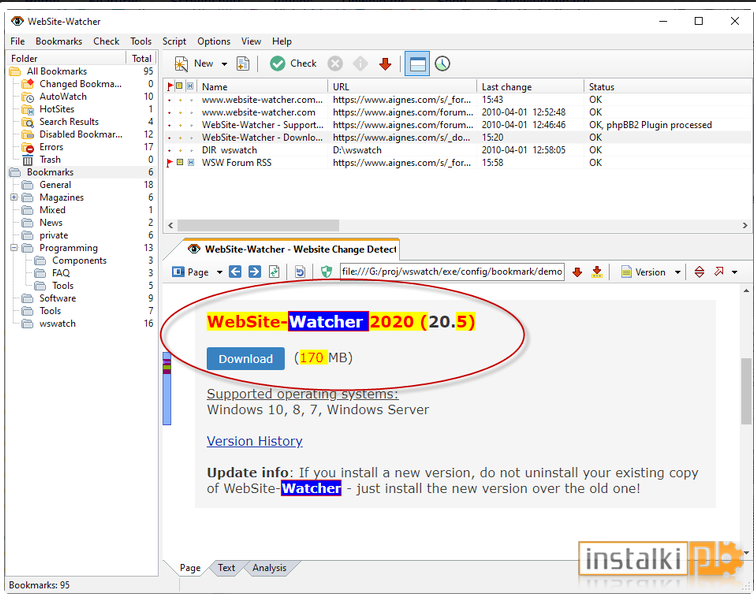Select the AutoWatch folder in the tree
This screenshot has height=596, width=756.
(x=63, y=96)
